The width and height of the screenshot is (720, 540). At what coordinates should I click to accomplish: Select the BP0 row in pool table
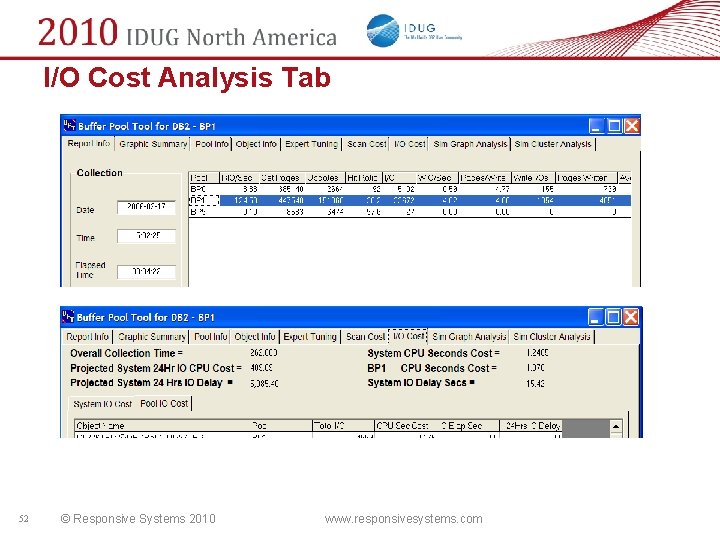click(x=410, y=189)
